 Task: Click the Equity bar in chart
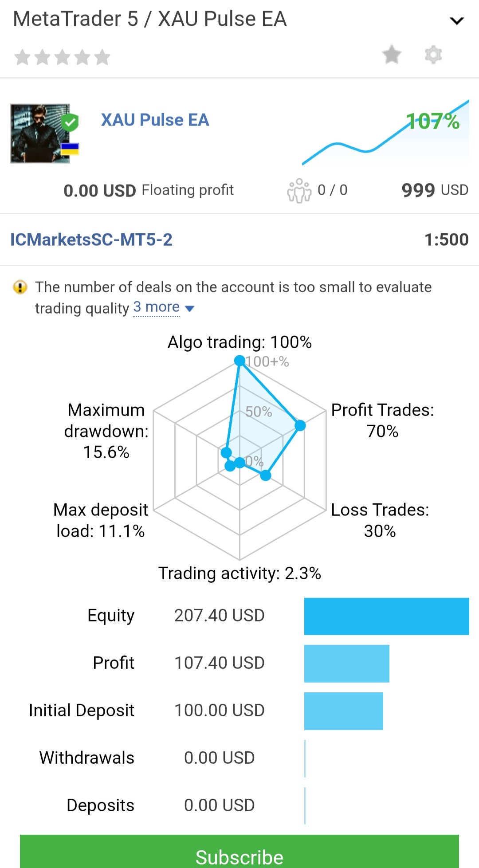coord(386,616)
